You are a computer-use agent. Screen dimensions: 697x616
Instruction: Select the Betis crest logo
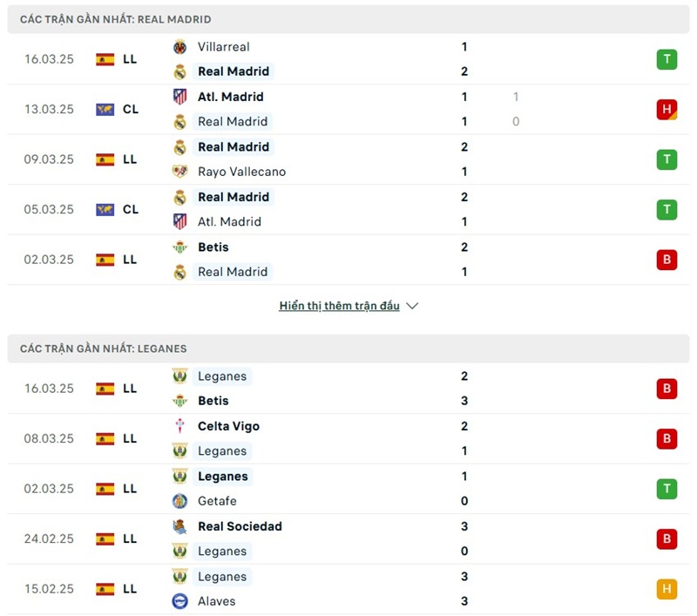click(x=180, y=247)
